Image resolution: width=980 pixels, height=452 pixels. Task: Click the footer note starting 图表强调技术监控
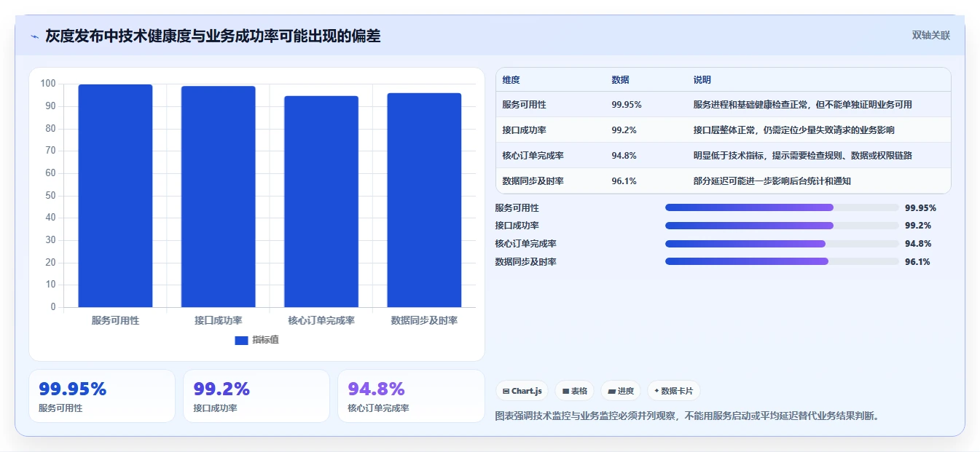[x=687, y=416]
